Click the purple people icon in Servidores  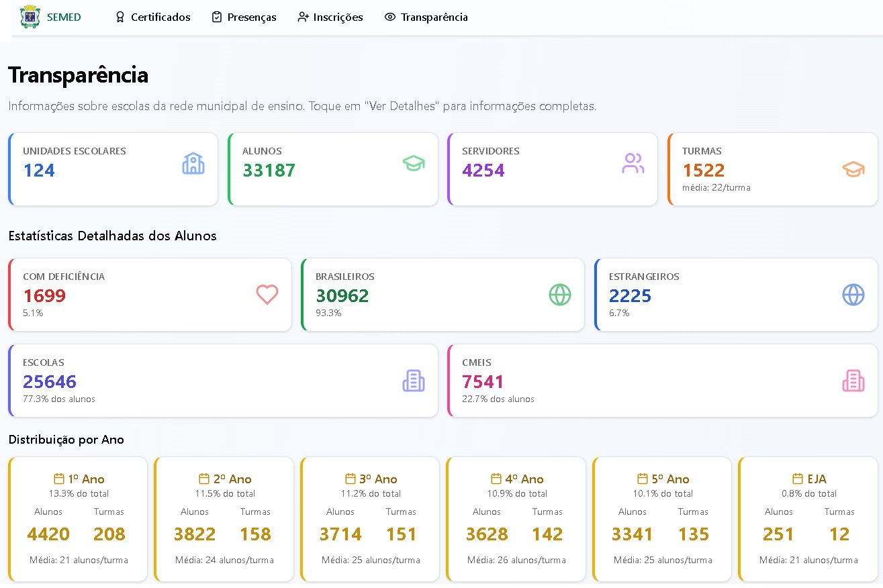[633, 164]
